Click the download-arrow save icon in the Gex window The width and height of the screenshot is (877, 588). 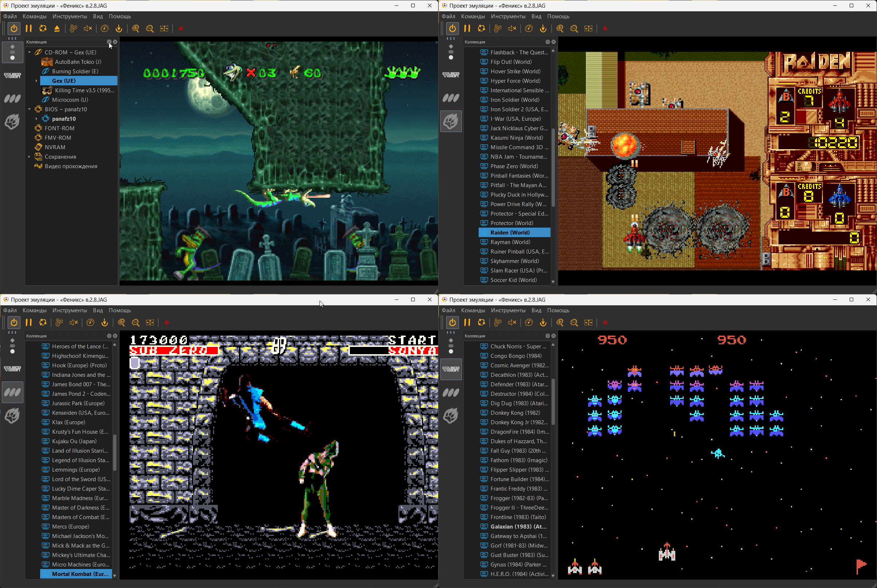tap(119, 28)
